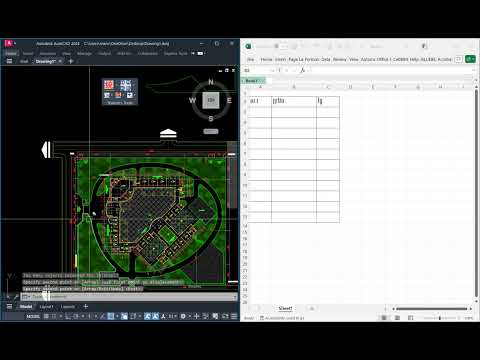Click the ViewCube top face
Screen dimensions: 480x360
(x=211, y=100)
